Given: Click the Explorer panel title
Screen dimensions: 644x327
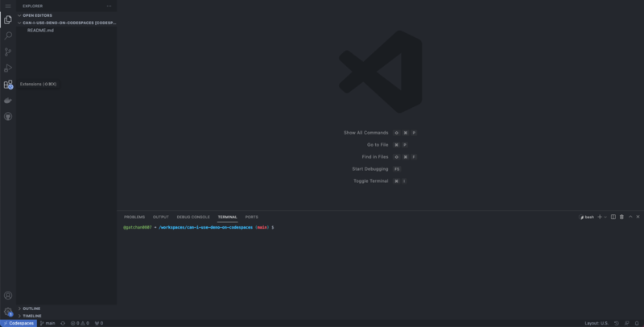Looking at the screenshot, I should pos(33,6).
